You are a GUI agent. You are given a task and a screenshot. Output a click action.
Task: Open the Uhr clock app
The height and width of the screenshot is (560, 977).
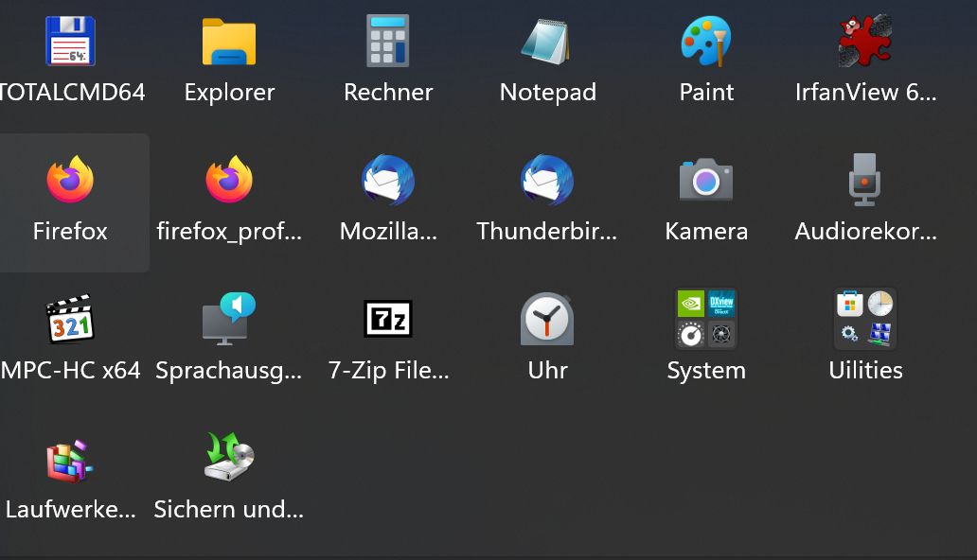[x=546, y=318]
